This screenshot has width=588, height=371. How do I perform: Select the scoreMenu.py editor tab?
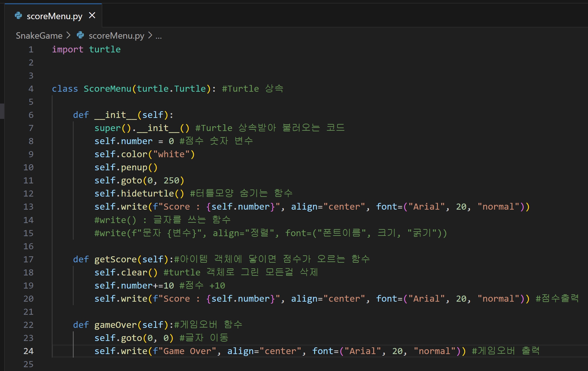coord(53,16)
